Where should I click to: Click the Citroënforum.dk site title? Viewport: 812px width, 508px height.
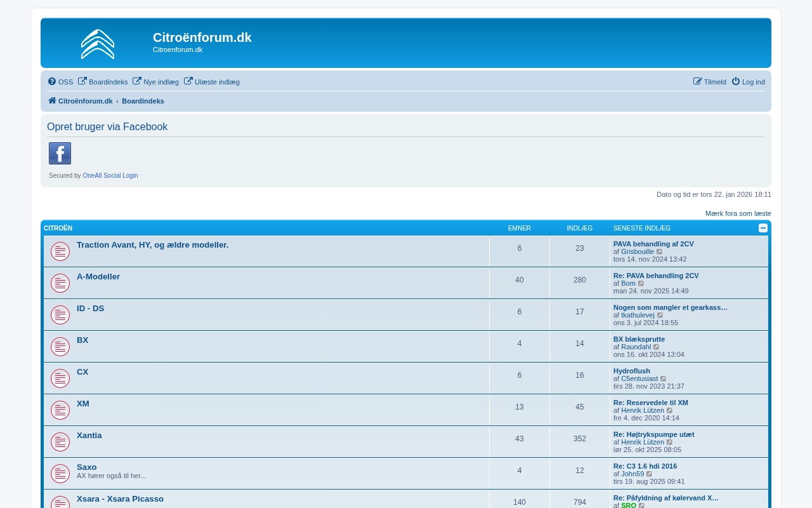click(x=202, y=37)
